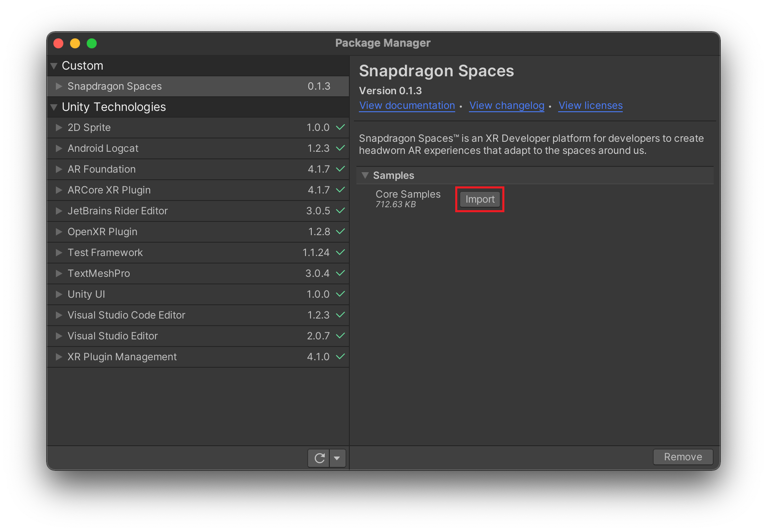Click the installed checkmark for AR Foundation
The image size is (767, 532).
[x=341, y=169]
